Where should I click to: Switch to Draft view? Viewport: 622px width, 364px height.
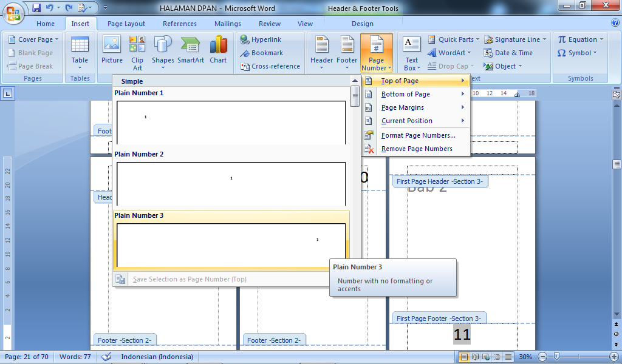click(508, 357)
